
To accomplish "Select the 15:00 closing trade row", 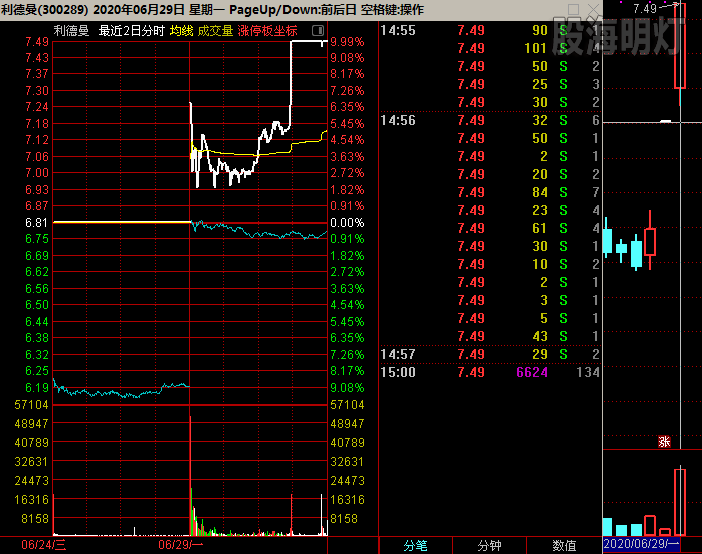I will tap(490, 372).
